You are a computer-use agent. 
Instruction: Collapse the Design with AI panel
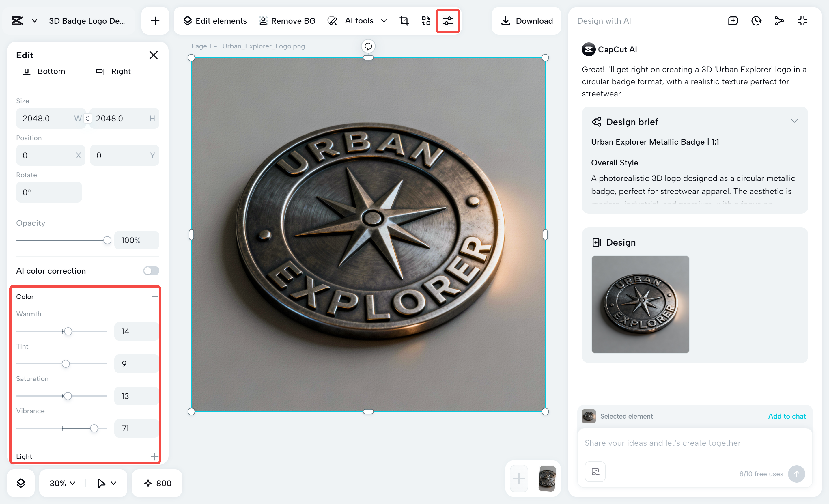[802, 21]
